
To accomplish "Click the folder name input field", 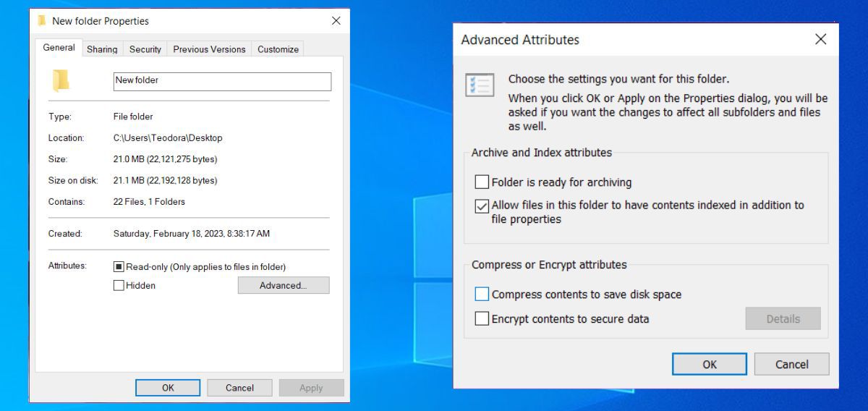I will pos(222,81).
